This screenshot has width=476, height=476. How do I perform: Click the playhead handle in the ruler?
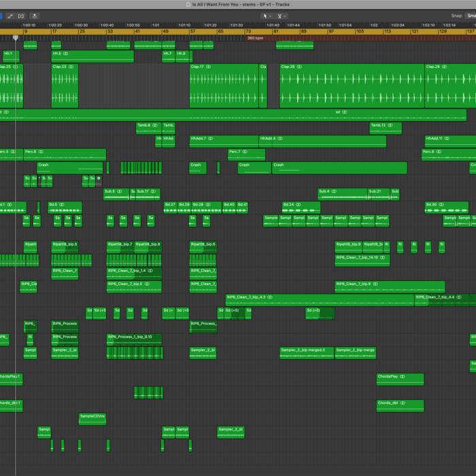[x=16, y=37]
